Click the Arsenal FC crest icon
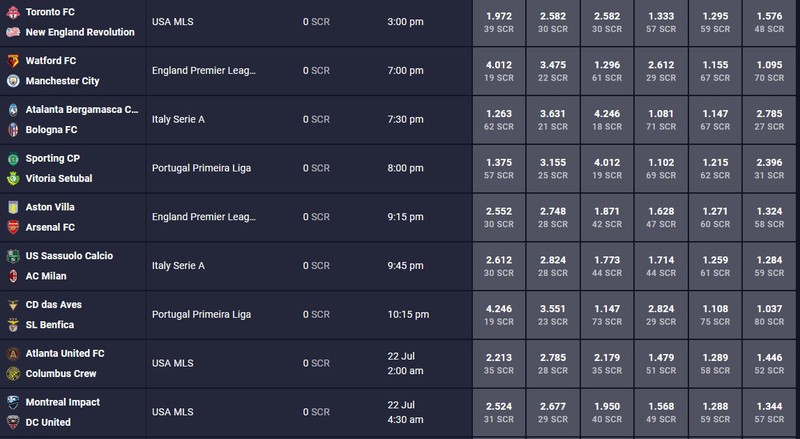This screenshot has height=439, width=800. tap(13, 227)
